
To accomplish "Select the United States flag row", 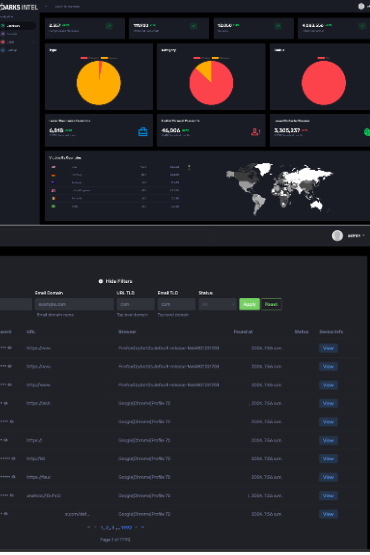I will click(115, 167).
